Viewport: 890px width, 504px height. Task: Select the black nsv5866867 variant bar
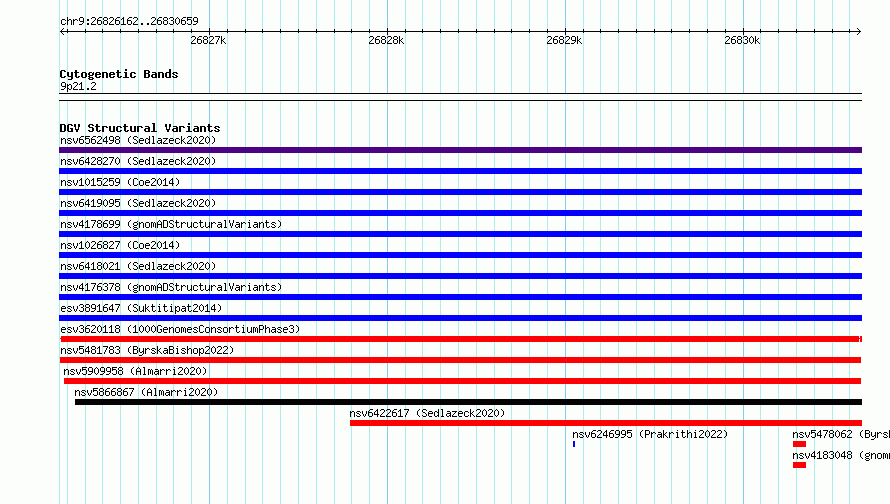(468, 402)
